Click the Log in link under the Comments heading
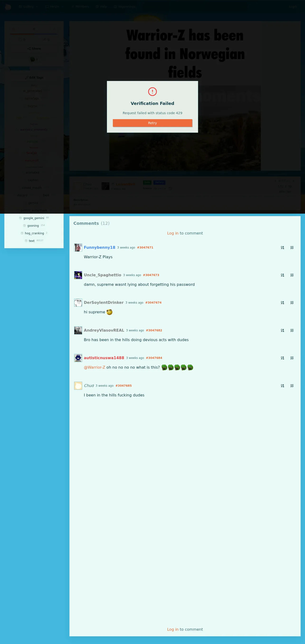 point(173,233)
